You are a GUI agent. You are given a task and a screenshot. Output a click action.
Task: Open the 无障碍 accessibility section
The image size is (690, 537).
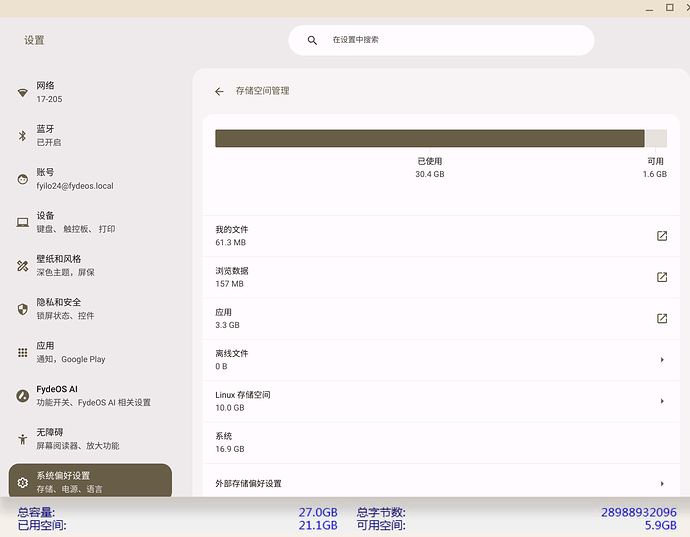click(90, 438)
